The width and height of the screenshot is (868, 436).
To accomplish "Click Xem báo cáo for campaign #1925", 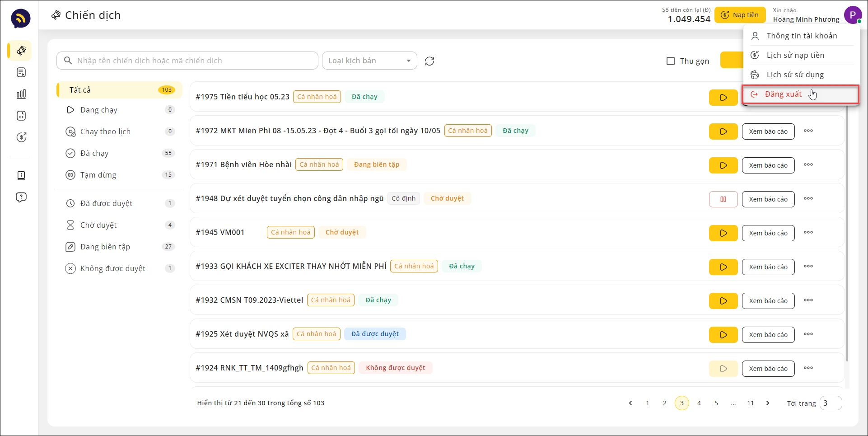I will pos(768,335).
